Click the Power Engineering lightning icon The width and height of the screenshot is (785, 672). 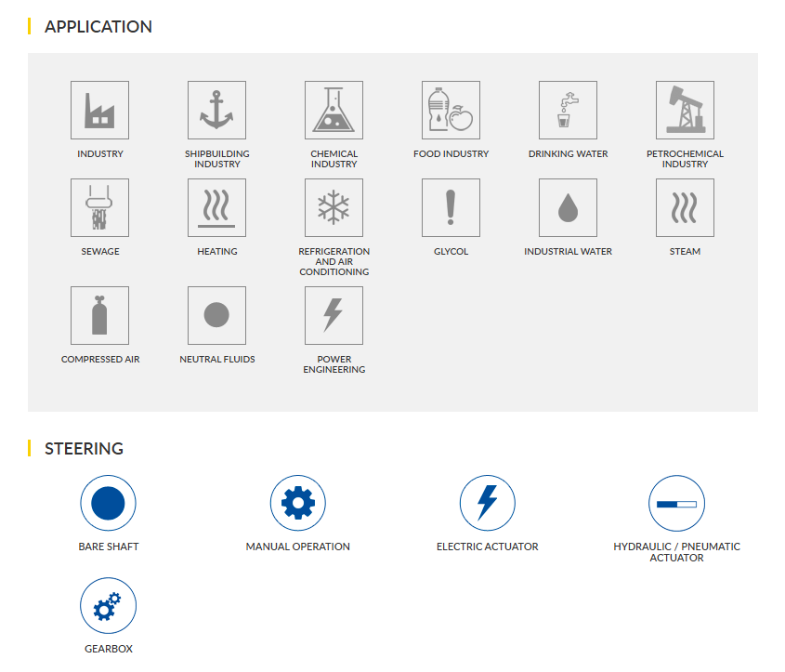click(334, 315)
